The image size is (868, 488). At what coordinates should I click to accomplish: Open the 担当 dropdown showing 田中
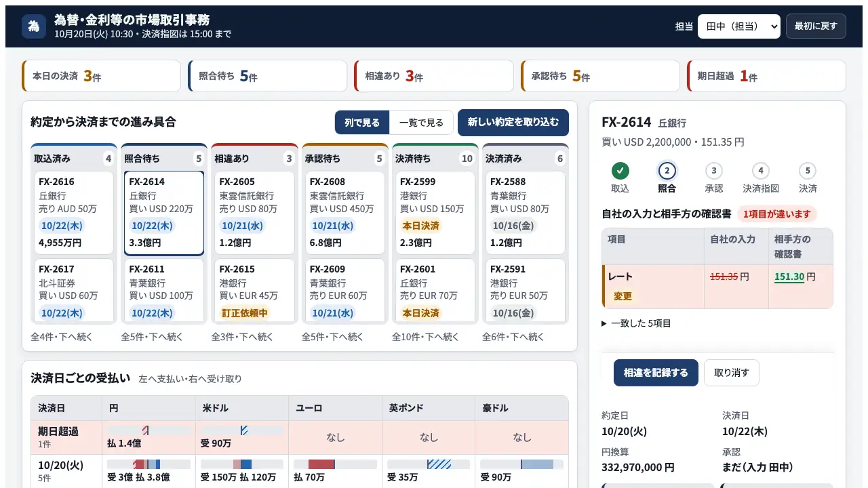coord(738,26)
